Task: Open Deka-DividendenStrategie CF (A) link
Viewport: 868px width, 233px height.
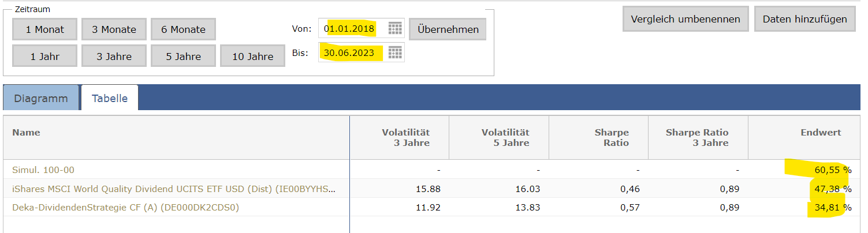Action: [125, 208]
